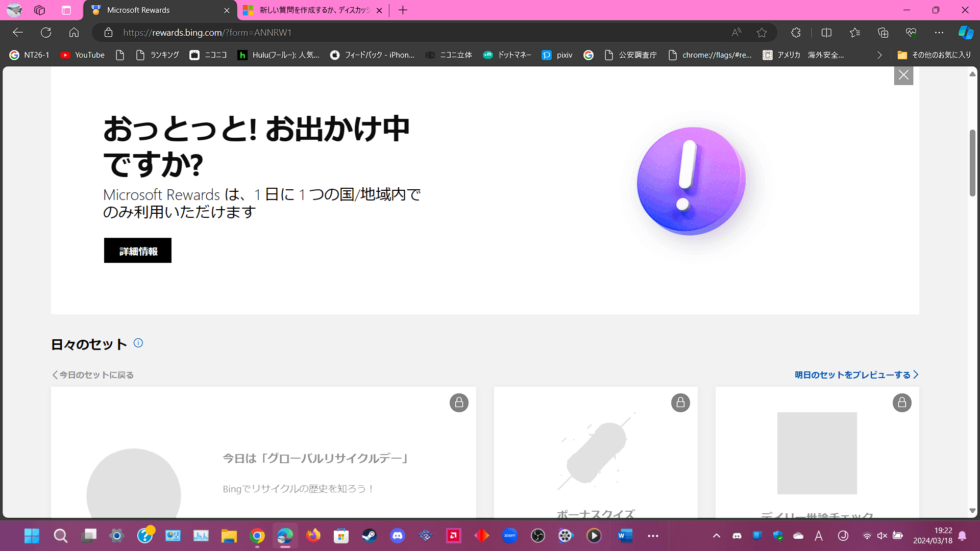Click the scrollbar down arrow

coord(973,511)
